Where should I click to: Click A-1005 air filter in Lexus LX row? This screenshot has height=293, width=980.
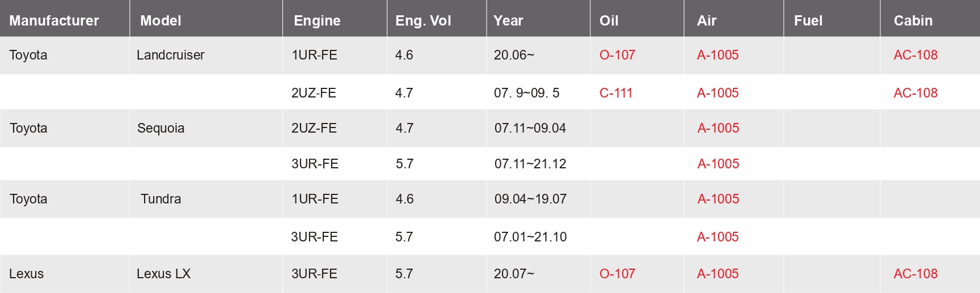(717, 274)
